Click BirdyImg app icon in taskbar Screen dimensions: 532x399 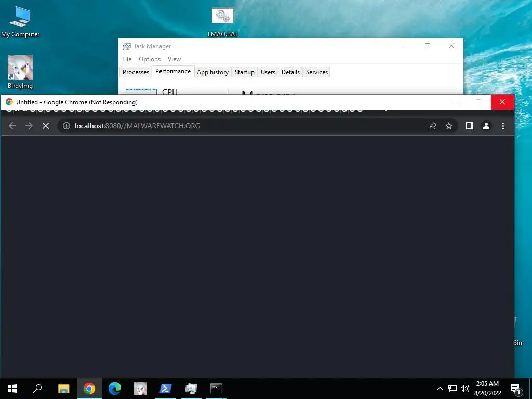(140, 389)
